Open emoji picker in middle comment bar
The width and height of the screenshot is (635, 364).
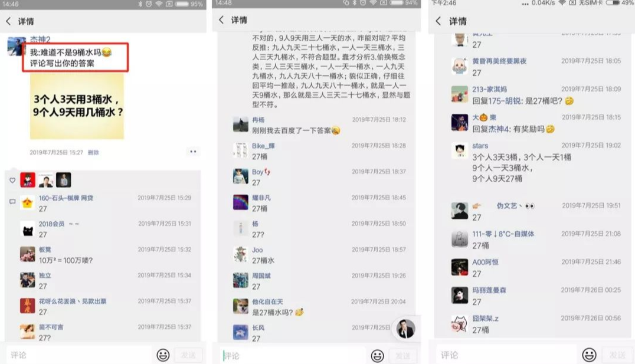tap(378, 356)
